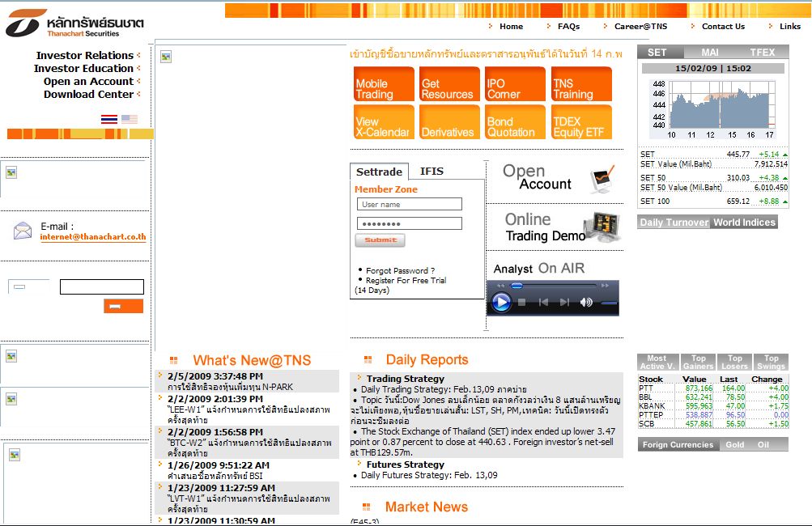Screen dimensions: 812x526
Task: Click the Thanachart Securities logo
Action: pos(74,23)
